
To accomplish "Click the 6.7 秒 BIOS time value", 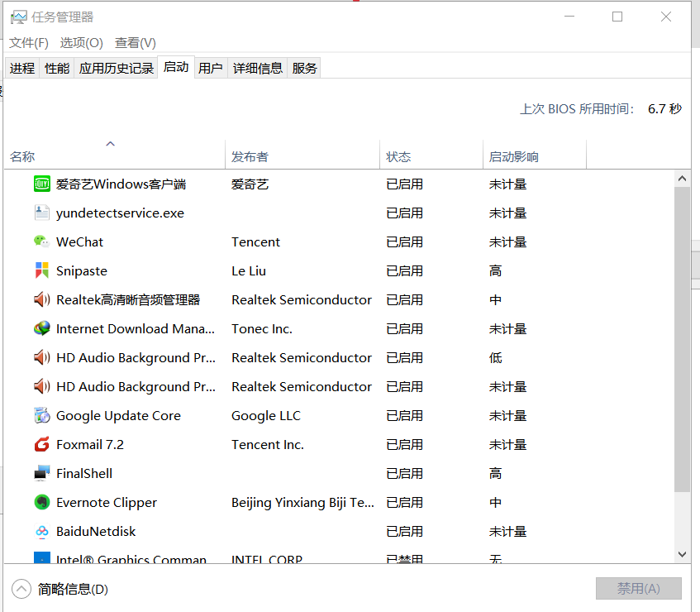I will (664, 109).
